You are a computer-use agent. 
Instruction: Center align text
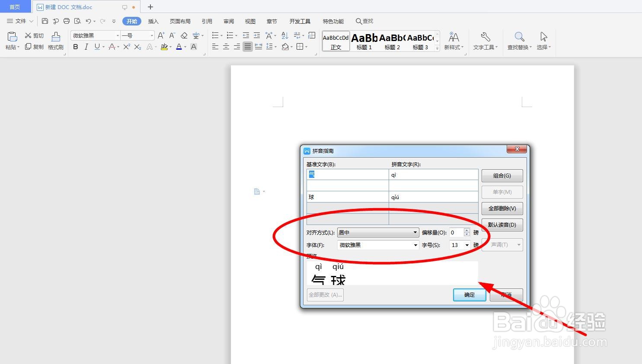pyautogui.click(x=226, y=47)
